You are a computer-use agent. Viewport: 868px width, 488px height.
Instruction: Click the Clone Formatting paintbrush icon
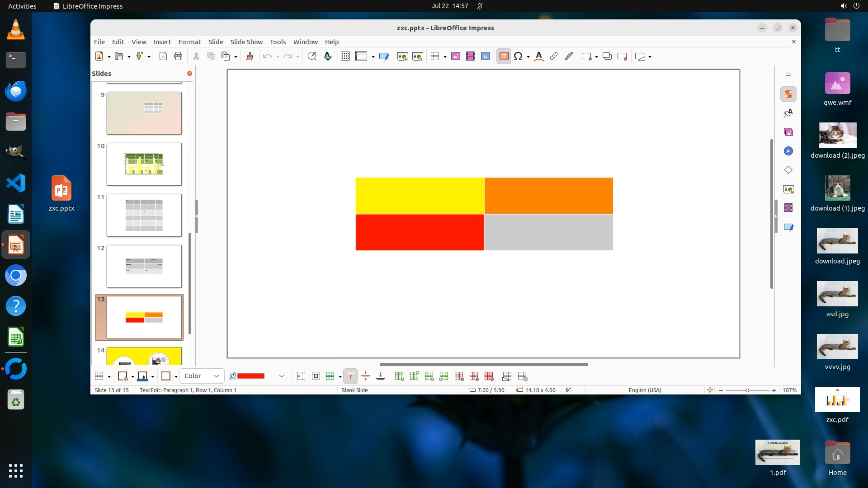pyautogui.click(x=249, y=56)
